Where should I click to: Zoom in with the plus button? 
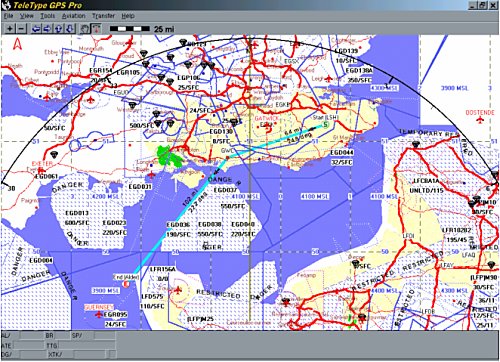tap(10, 29)
